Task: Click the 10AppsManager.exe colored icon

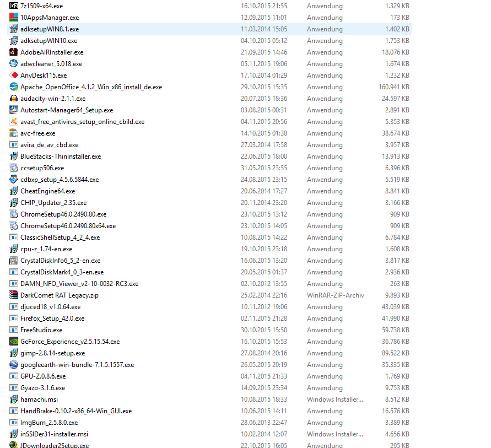Action: click(x=13, y=17)
